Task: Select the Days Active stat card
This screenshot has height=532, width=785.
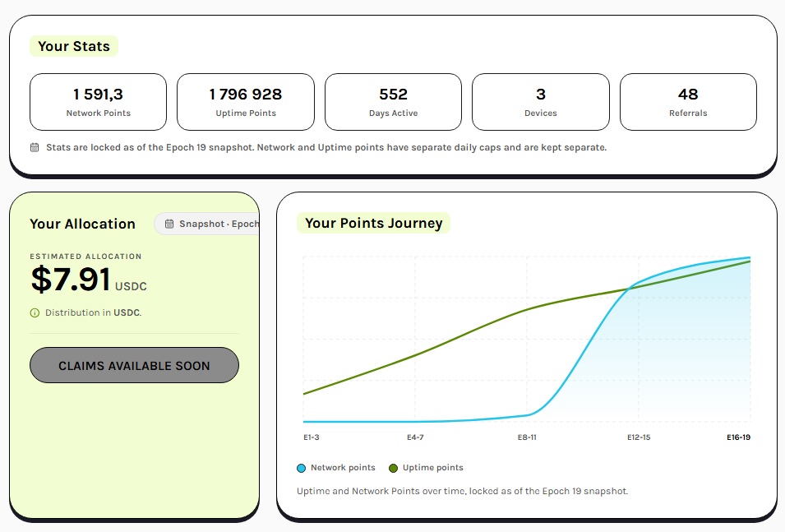Action: point(393,102)
